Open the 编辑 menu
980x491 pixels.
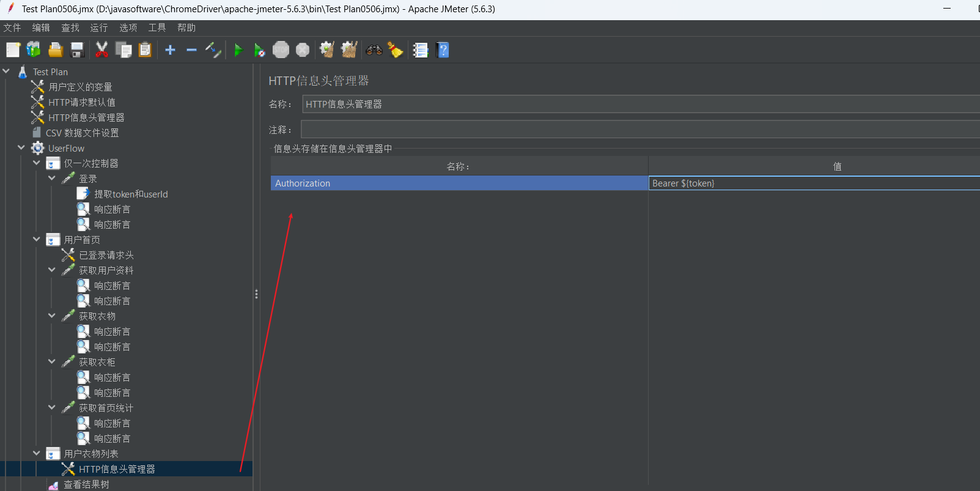[x=41, y=28]
